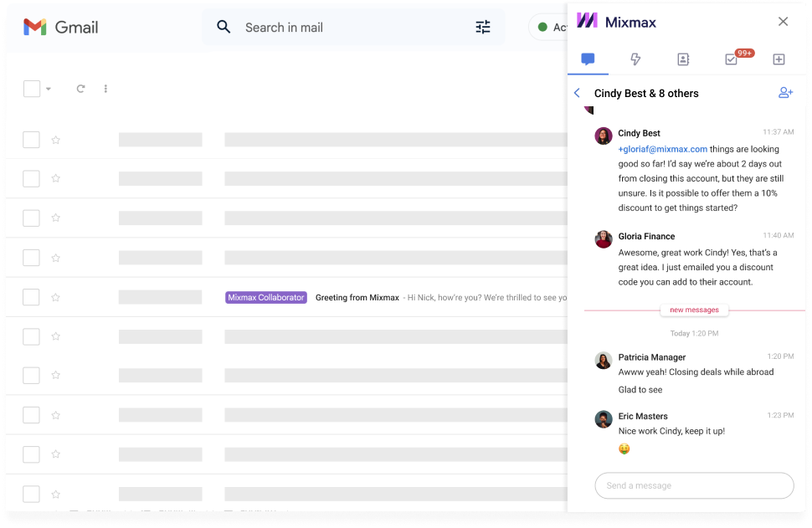Click the Mixmax Collaborator label
This screenshot has width=812, height=528.
point(266,297)
